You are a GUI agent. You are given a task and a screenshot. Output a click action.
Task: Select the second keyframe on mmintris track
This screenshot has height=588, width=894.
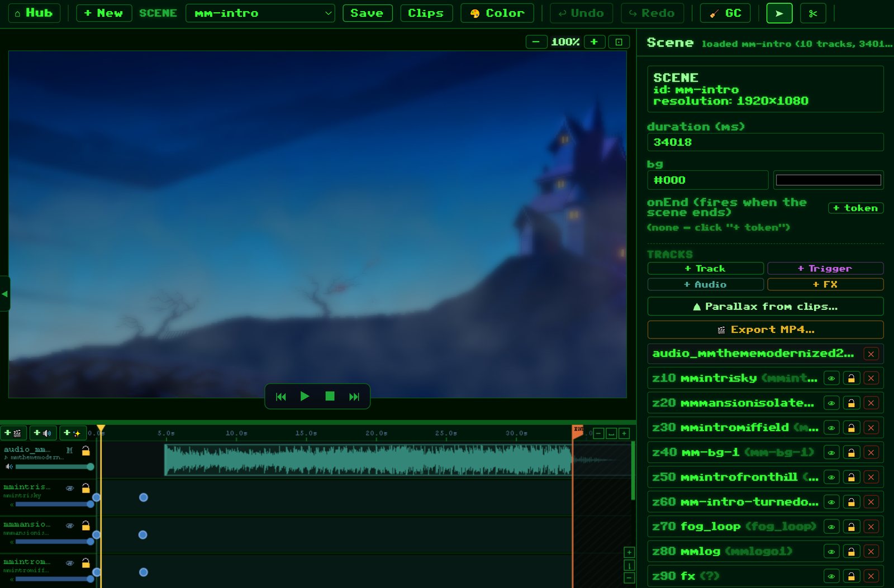[144, 498]
